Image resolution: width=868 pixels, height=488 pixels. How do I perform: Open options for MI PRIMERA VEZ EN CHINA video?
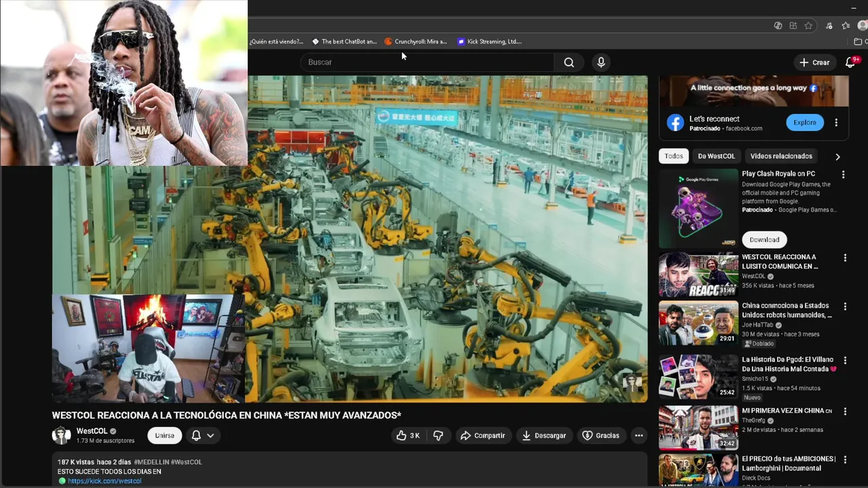845,411
